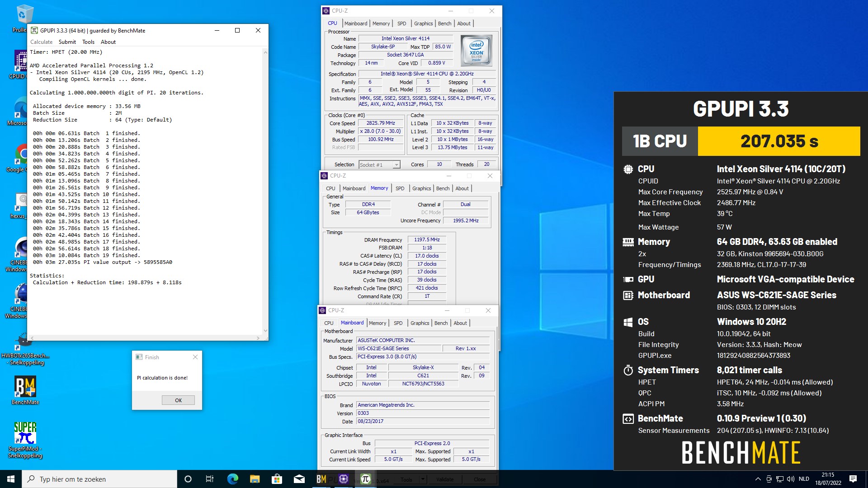Screen dimensions: 868x488
Task: Open Task View from the taskbar
Action: [210, 479]
